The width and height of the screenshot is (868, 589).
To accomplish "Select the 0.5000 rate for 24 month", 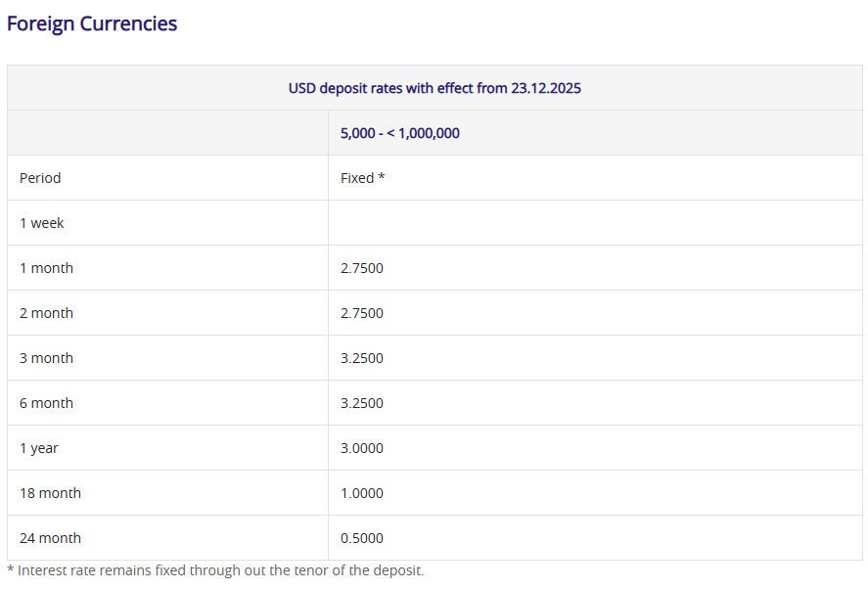I will point(362,538).
